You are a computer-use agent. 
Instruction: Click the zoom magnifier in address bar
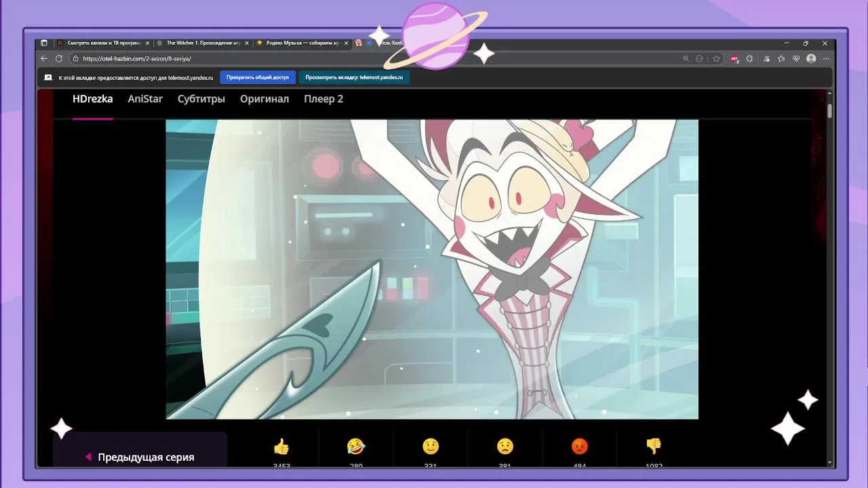686,59
